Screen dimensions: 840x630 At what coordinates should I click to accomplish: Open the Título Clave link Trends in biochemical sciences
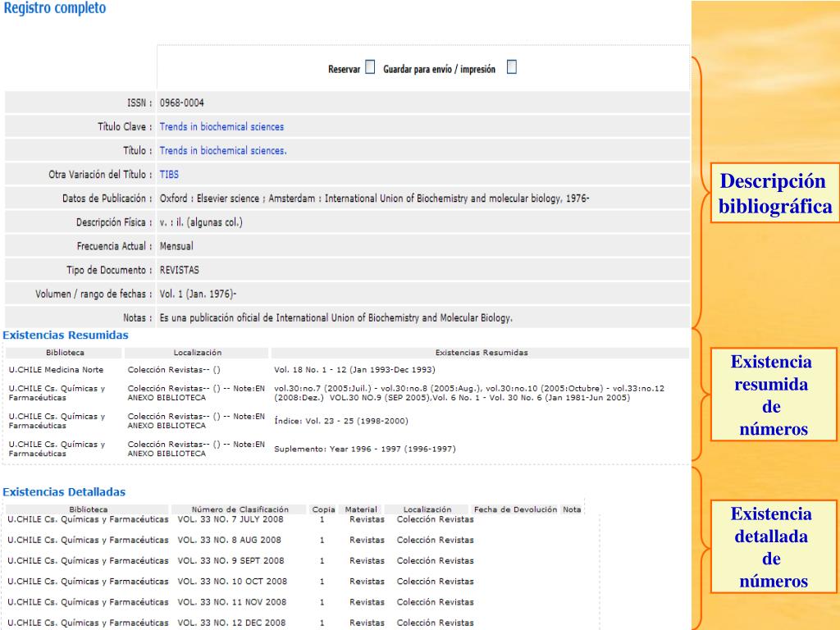[x=221, y=127]
